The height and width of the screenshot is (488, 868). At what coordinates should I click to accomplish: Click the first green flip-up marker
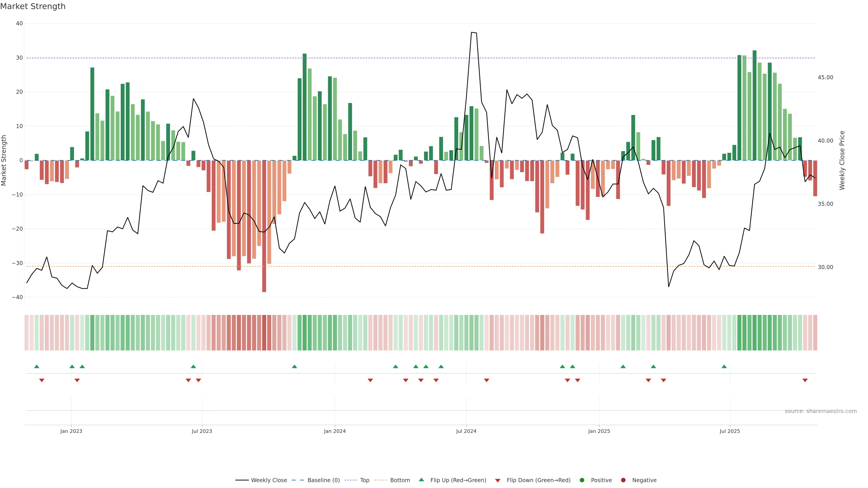pyautogui.click(x=37, y=366)
